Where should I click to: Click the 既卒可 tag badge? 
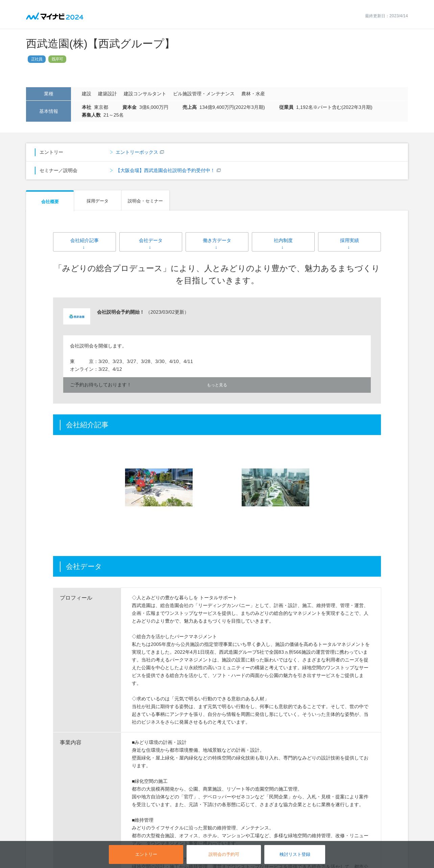point(57,59)
